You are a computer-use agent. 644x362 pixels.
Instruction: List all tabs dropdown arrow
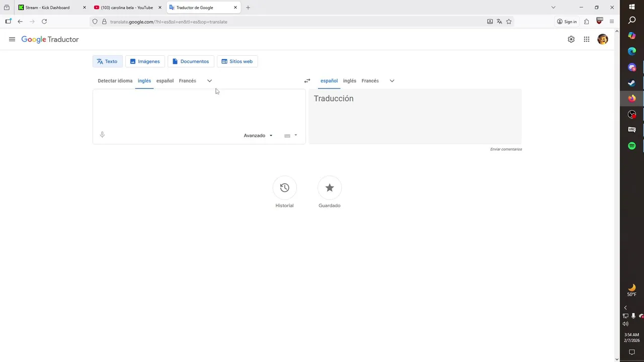tap(553, 8)
